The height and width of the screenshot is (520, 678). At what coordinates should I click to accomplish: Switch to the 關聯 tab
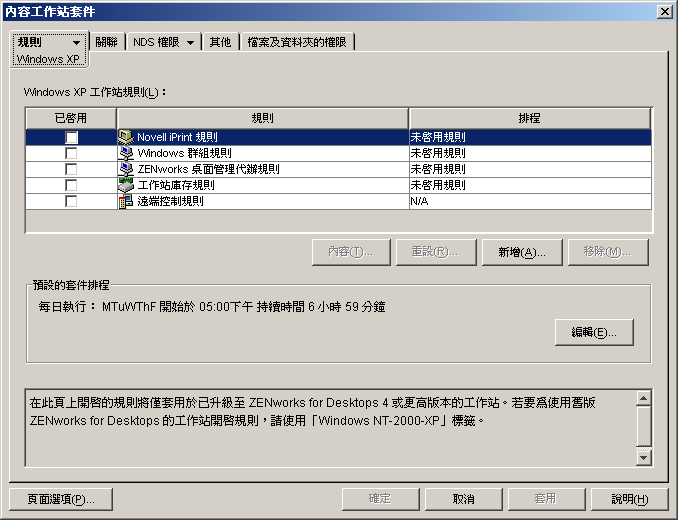pyautogui.click(x=106, y=42)
